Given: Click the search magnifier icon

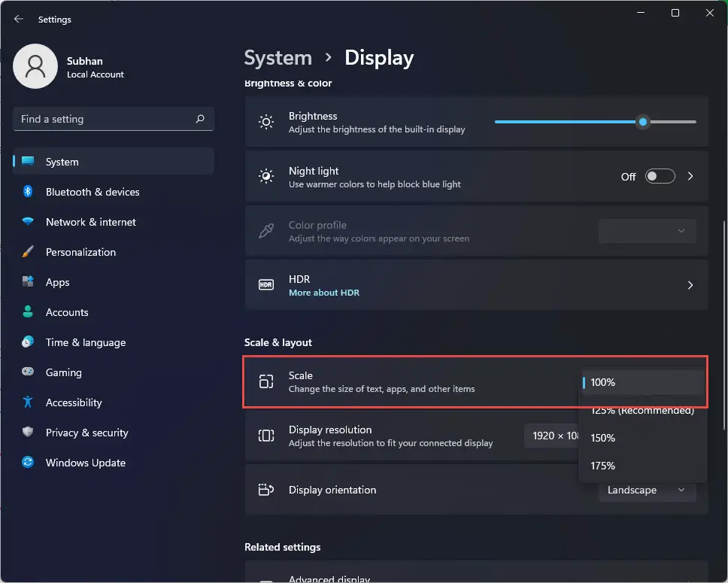Looking at the screenshot, I should point(200,119).
